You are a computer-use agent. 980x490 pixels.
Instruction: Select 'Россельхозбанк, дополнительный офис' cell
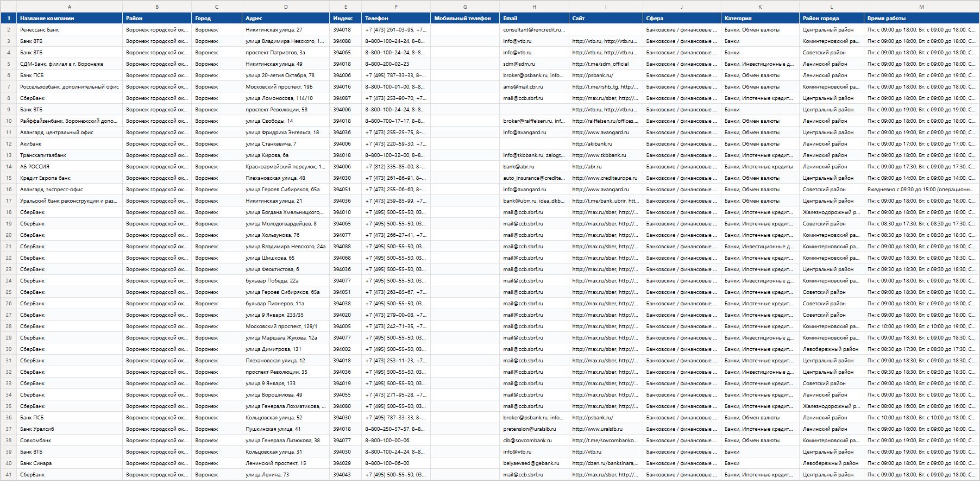point(70,87)
